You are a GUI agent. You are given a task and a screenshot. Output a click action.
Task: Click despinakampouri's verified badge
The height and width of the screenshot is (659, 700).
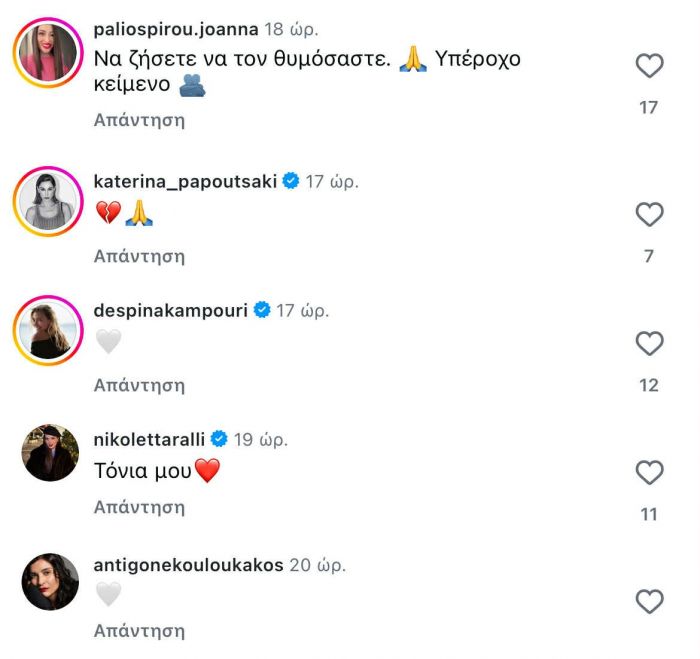[262, 310]
